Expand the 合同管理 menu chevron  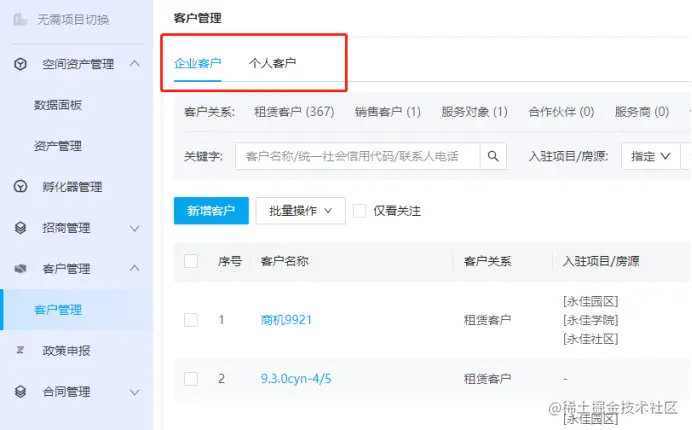tap(135, 392)
